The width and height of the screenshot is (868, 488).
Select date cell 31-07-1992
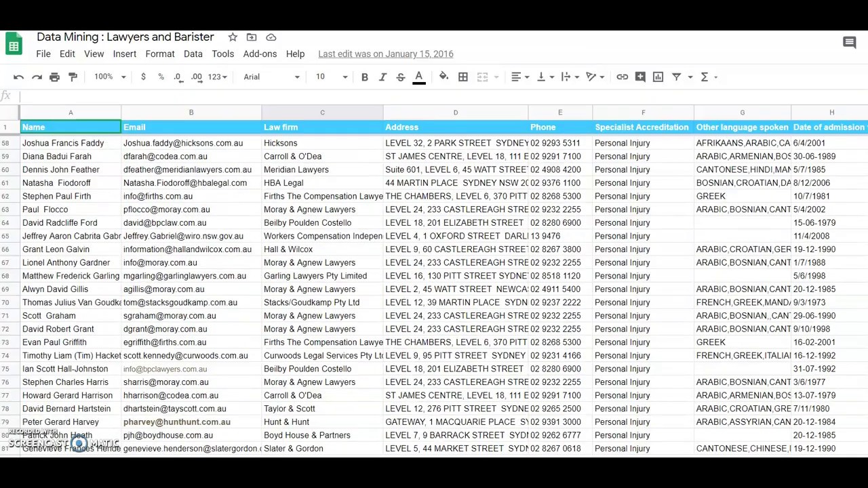[x=831, y=369]
